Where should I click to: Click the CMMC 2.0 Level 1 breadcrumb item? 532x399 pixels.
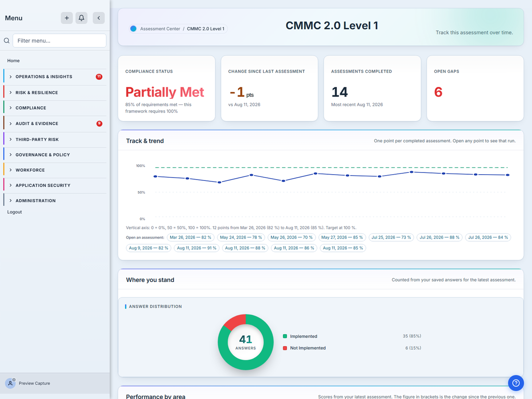pyautogui.click(x=206, y=29)
